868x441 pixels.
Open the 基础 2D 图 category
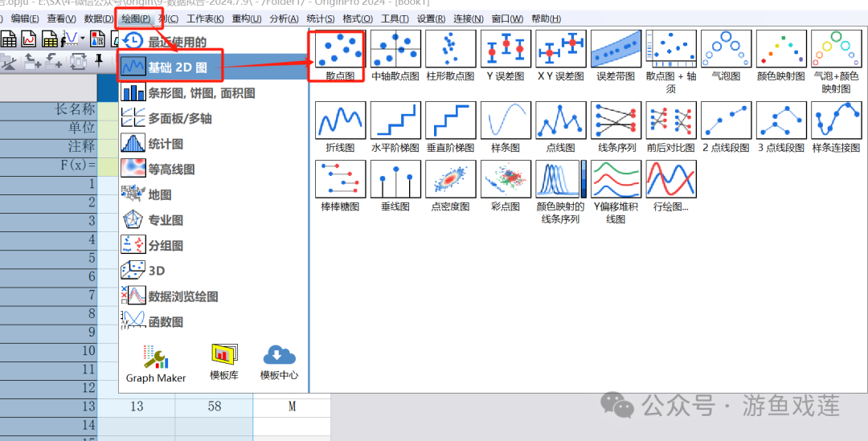[x=213, y=67]
